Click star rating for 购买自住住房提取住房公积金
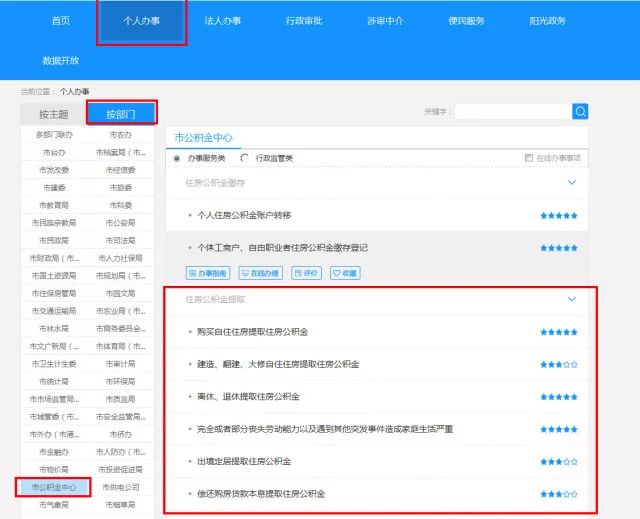This screenshot has height=519, width=640. [x=558, y=332]
